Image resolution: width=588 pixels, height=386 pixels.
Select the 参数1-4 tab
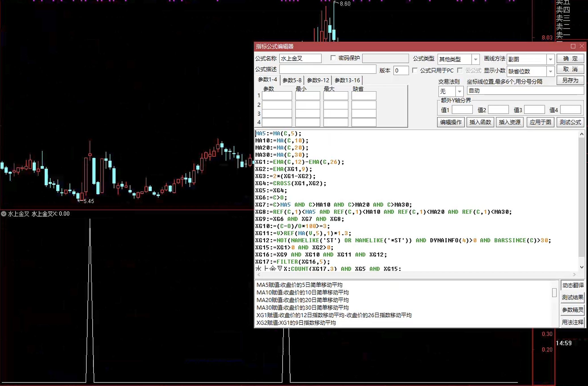click(x=267, y=80)
